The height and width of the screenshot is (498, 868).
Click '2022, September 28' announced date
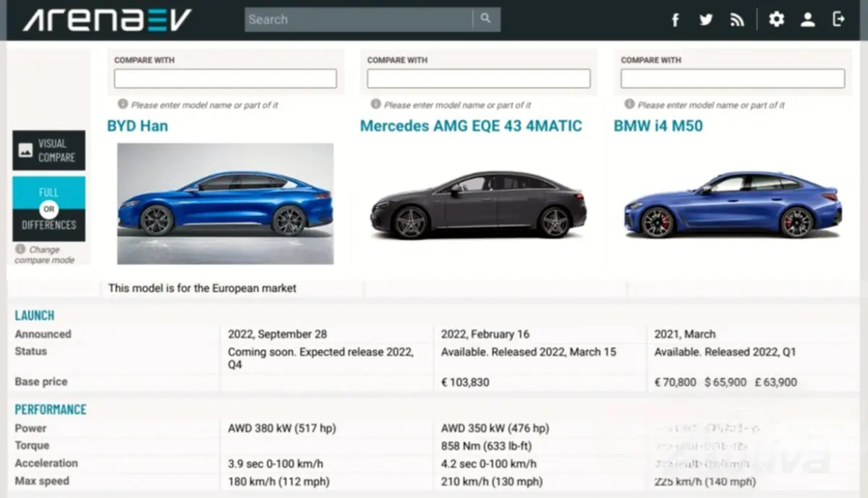(x=278, y=334)
